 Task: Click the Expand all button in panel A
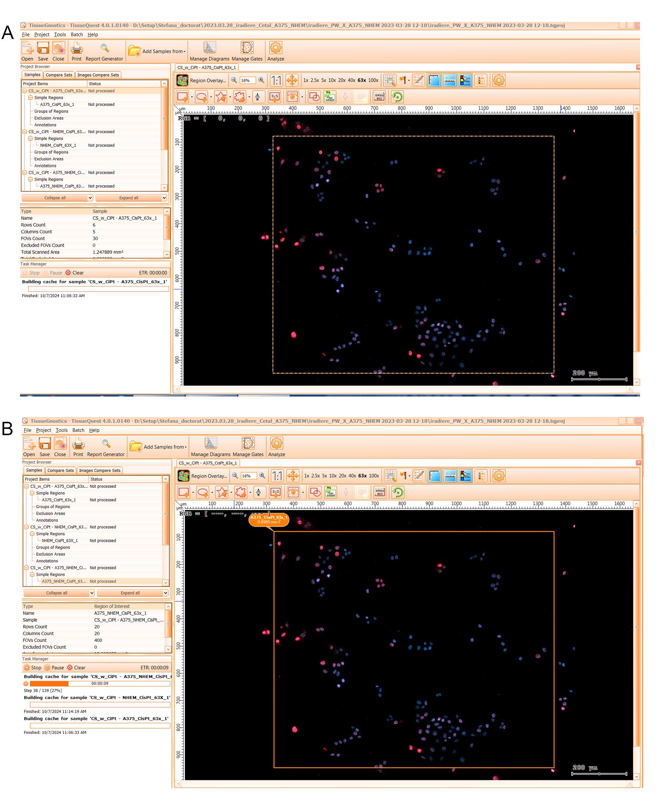[129, 198]
